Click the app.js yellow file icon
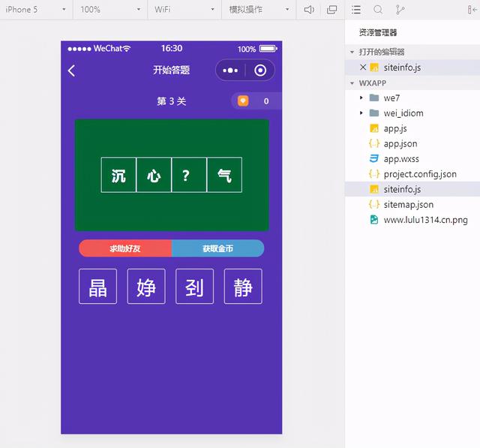The height and width of the screenshot is (448, 480). (374, 128)
